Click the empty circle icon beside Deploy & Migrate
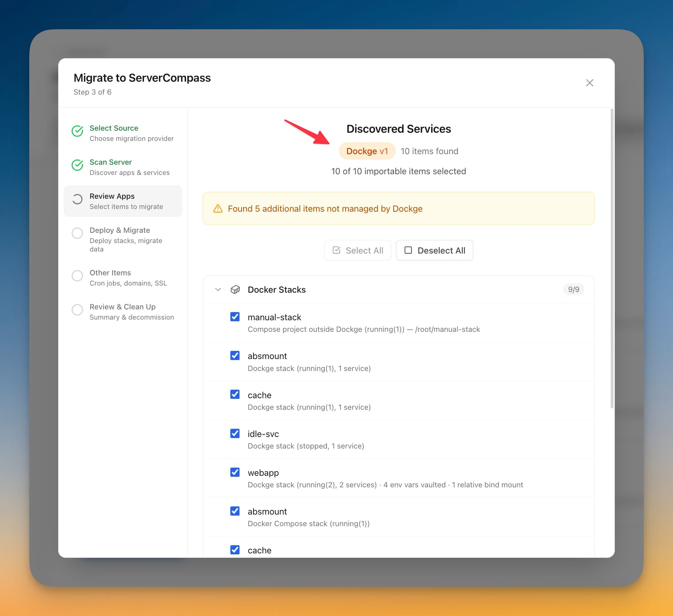 78,233
